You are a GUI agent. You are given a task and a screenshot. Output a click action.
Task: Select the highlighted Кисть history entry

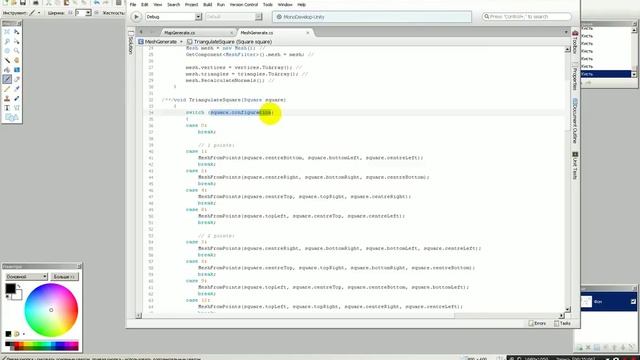pyautogui.click(x=605, y=74)
